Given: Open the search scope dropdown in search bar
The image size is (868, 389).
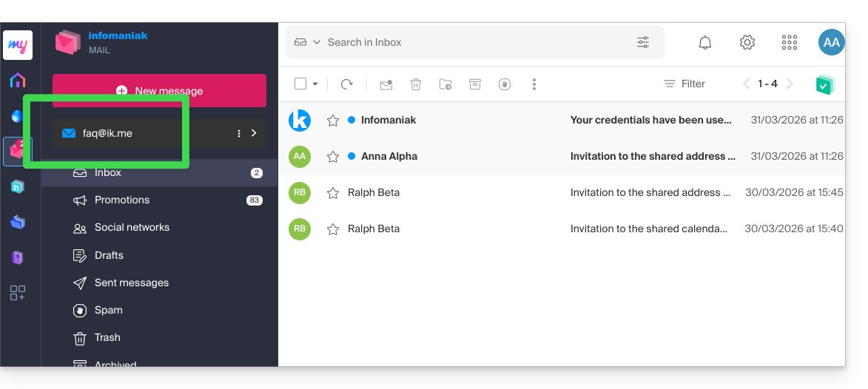Looking at the screenshot, I should coord(308,43).
